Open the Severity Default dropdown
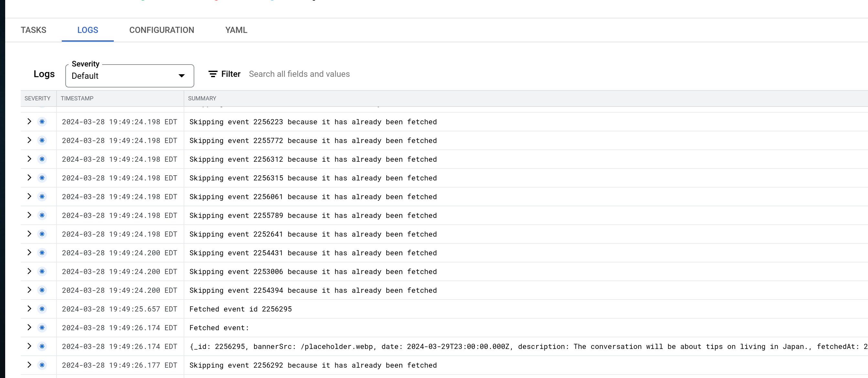 click(129, 76)
